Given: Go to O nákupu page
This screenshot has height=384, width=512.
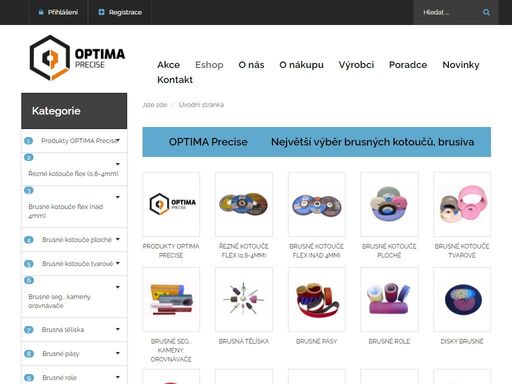Looking at the screenshot, I should (x=301, y=65).
